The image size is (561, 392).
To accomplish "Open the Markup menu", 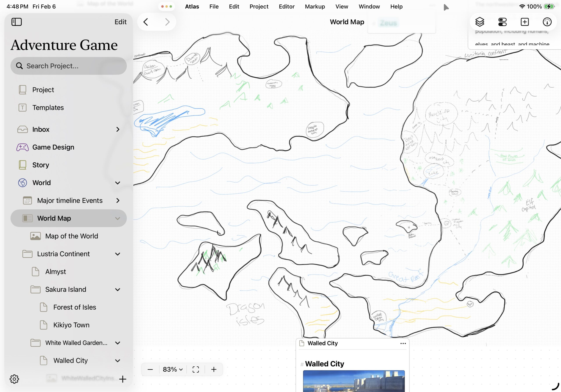I will tap(315, 7).
